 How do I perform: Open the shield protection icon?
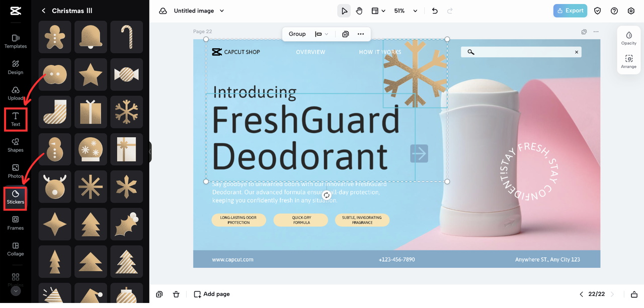[x=598, y=11]
